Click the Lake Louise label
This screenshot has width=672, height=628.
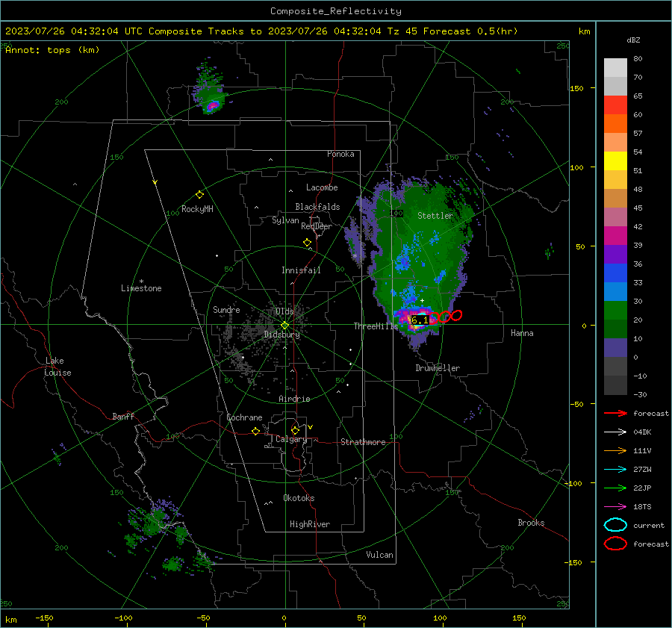[57, 367]
